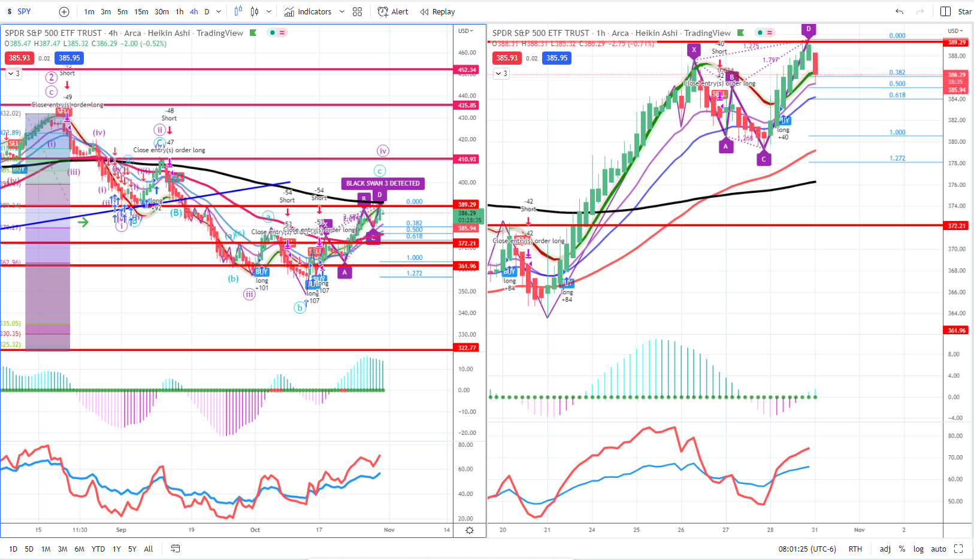
Task: Click the blue Heikin Ashi chart style icon
Action: pyautogui.click(x=238, y=11)
